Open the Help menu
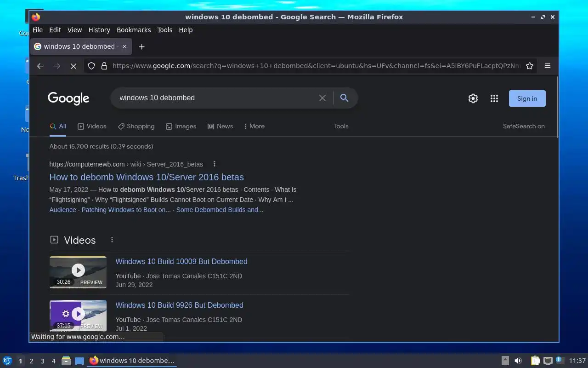Screen dimensions: 588x368 (186, 30)
